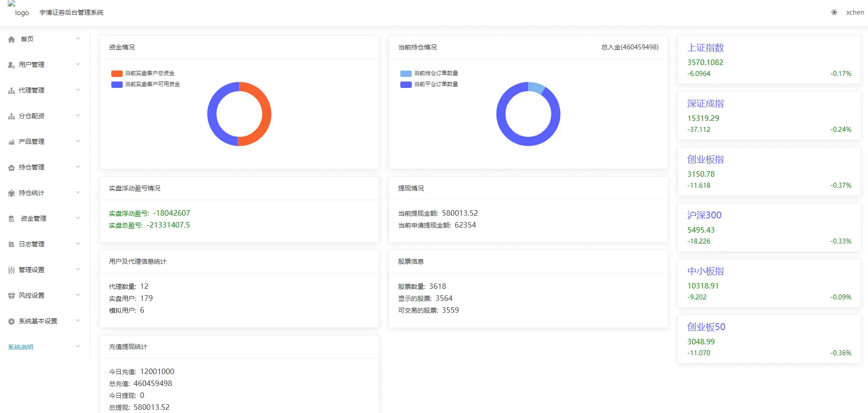
Task: Click the theme icon next to xchen
Action: click(834, 12)
